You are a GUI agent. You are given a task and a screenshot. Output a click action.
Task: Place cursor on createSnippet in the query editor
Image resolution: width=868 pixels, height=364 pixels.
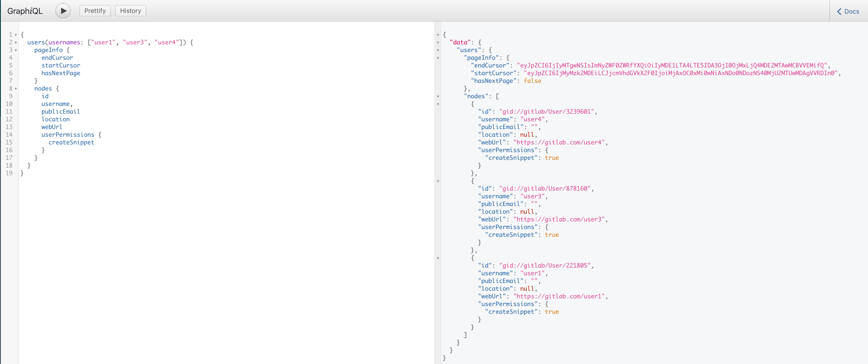tap(72, 143)
